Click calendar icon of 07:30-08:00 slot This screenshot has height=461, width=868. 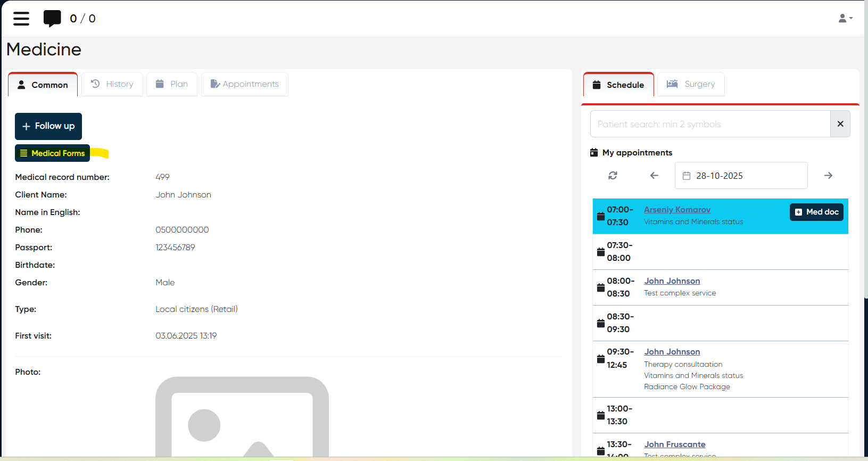(x=601, y=252)
